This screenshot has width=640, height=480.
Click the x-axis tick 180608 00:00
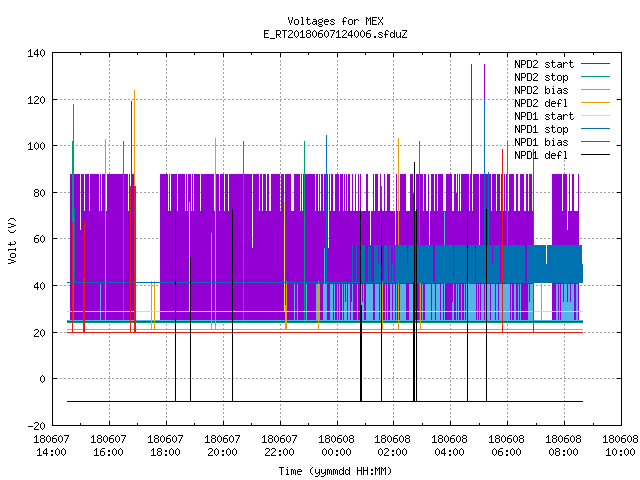click(336, 446)
